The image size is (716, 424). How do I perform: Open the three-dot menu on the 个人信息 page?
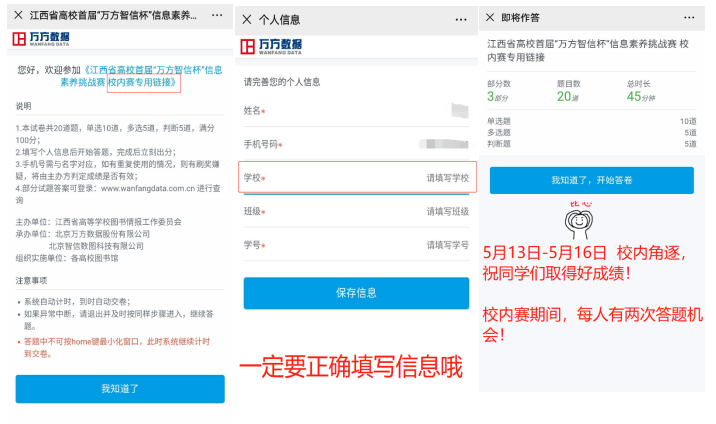click(461, 20)
